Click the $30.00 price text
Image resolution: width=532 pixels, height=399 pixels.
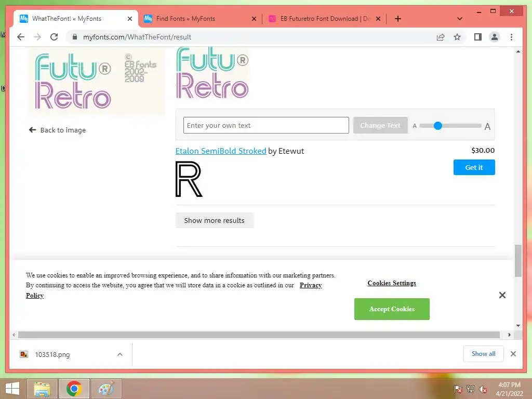click(x=483, y=150)
